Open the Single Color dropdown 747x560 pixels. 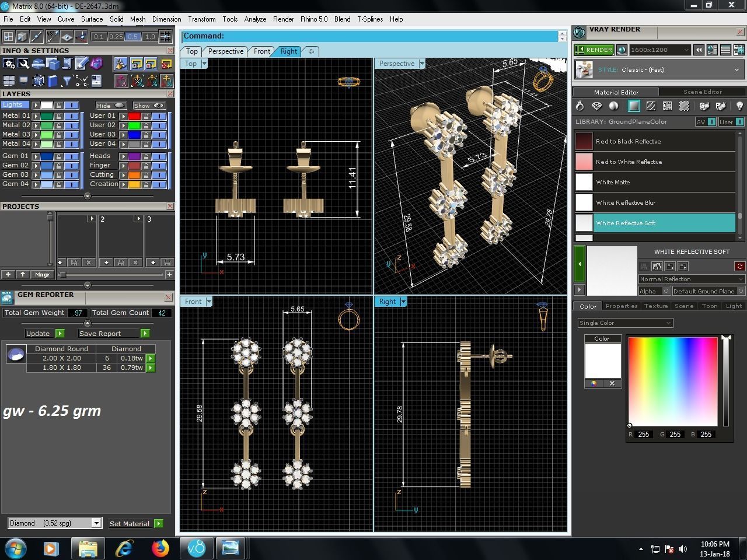[x=626, y=323]
